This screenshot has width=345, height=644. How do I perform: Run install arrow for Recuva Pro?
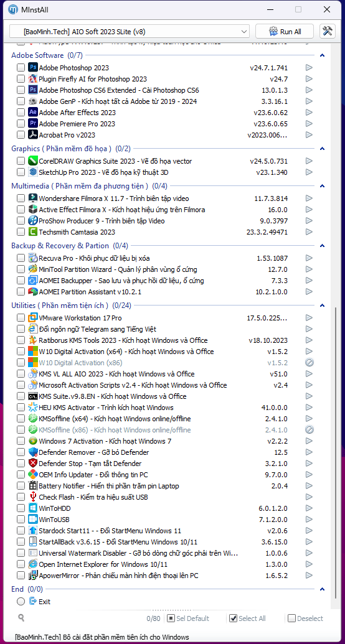pos(310,258)
